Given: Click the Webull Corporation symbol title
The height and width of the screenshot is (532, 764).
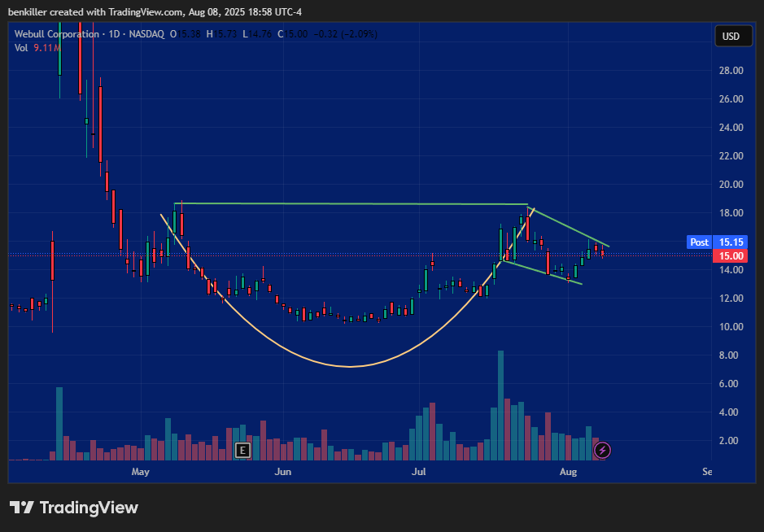Looking at the screenshot, I should [x=56, y=34].
